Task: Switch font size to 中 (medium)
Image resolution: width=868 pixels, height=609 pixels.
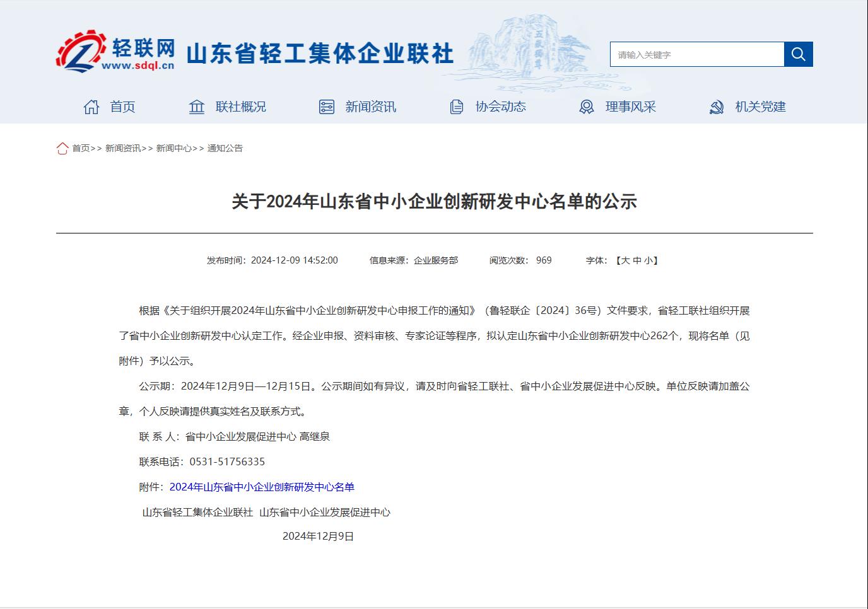Action: tap(637, 260)
